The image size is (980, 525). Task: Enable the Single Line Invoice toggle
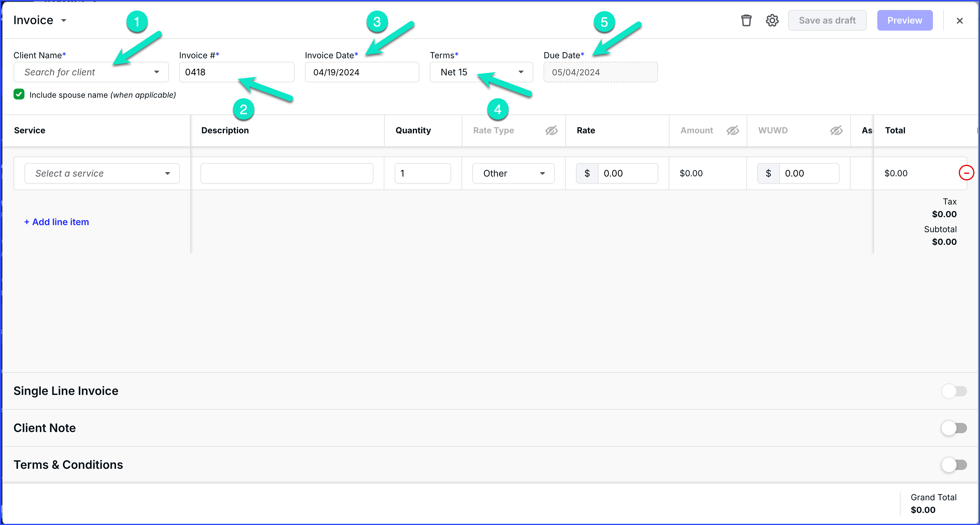[x=954, y=391]
